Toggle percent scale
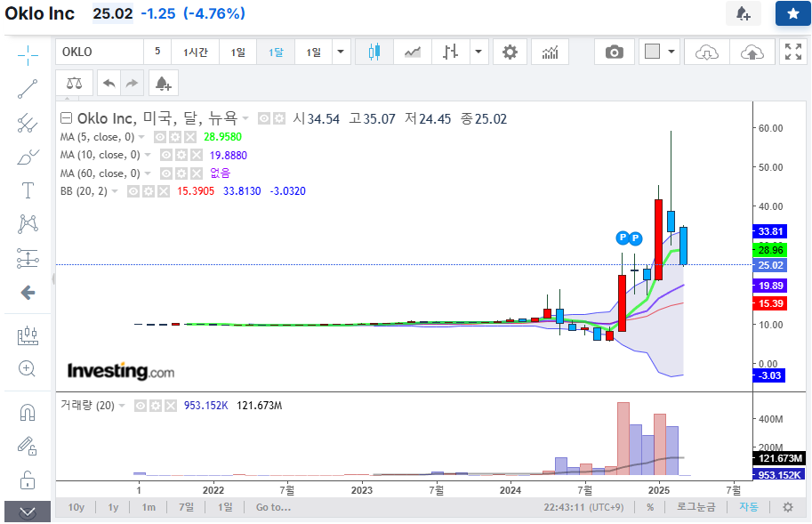Viewport: 812px width, 524px height. pyautogui.click(x=650, y=507)
